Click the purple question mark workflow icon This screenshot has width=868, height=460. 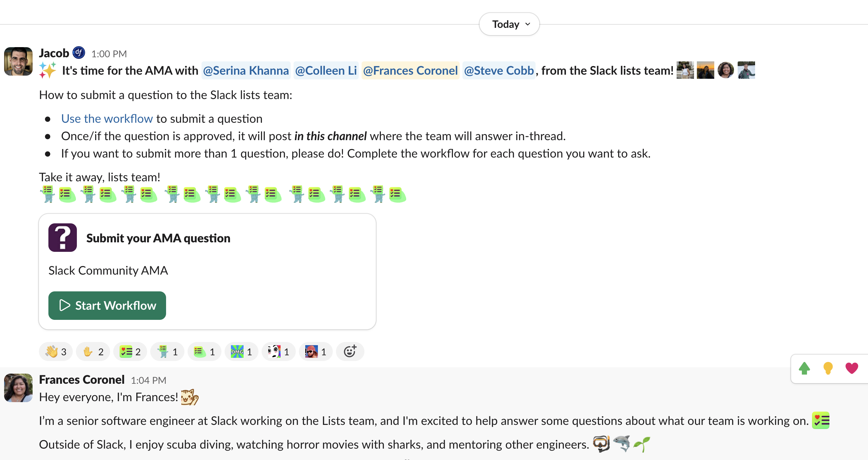(x=63, y=238)
